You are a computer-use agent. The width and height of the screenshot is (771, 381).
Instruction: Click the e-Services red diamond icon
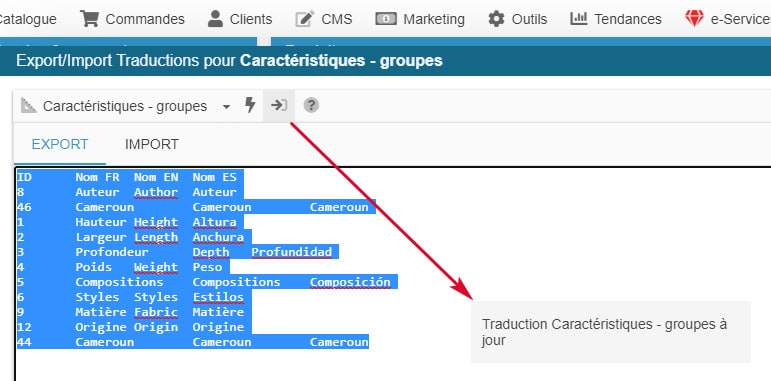694,19
